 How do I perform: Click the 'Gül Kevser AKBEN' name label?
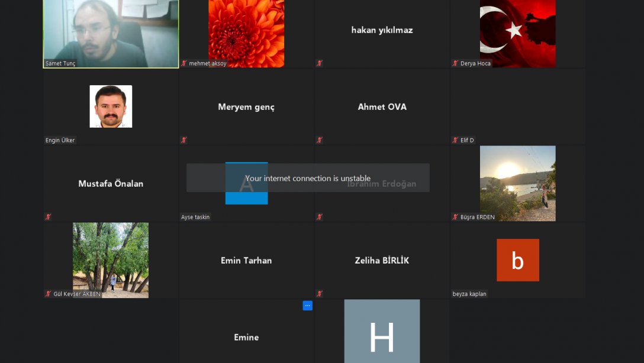tap(77, 294)
